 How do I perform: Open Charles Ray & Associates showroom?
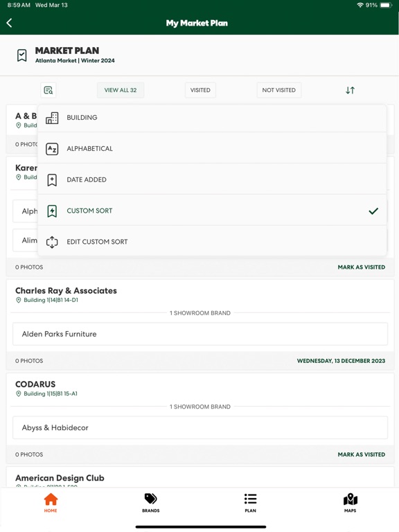(x=66, y=291)
